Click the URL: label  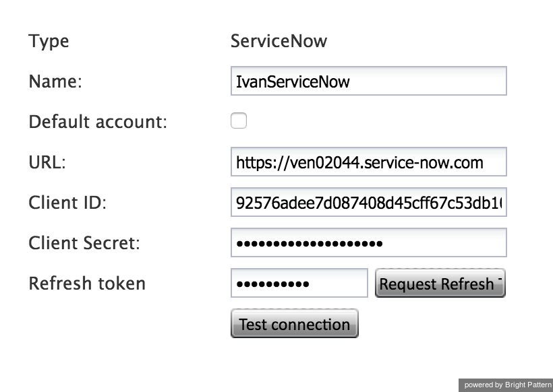click(x=47, y=162)
